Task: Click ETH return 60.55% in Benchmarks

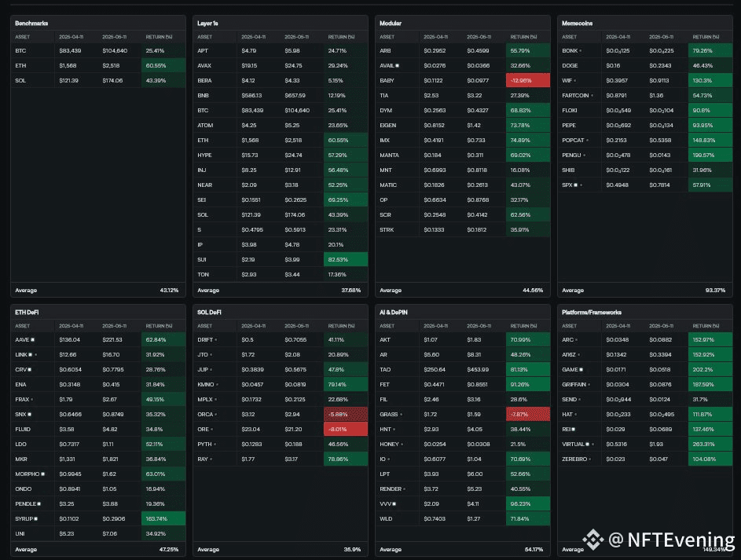Action: pos(163,66)
